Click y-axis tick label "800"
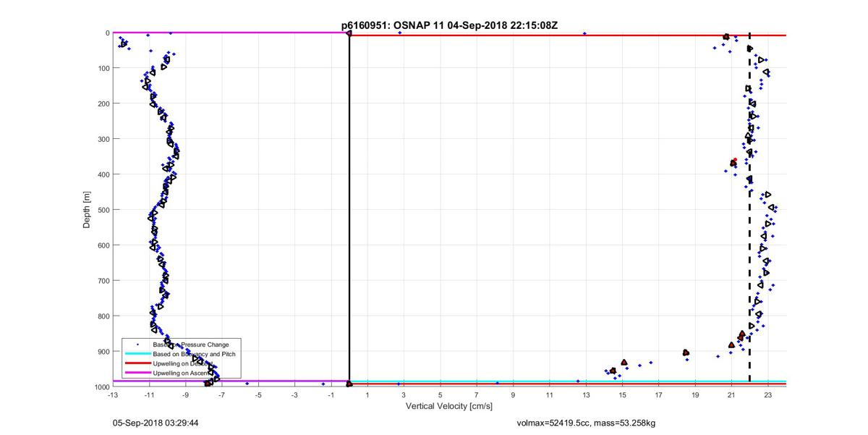 point(103,316)
